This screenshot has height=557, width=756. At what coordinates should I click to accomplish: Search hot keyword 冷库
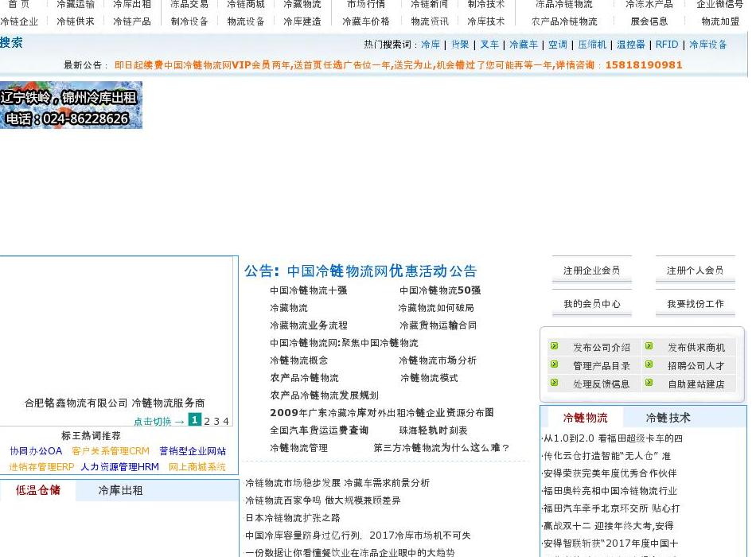(x=431, y=45)
